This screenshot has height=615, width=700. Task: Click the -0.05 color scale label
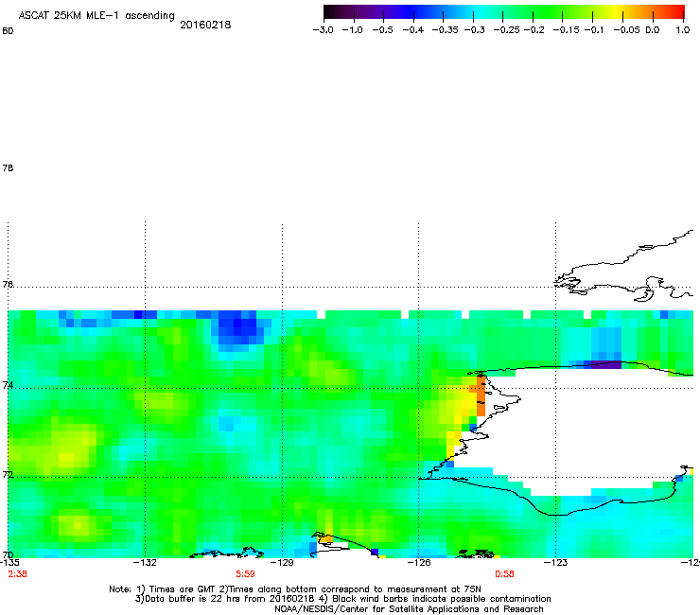click(x=626, y=30)
